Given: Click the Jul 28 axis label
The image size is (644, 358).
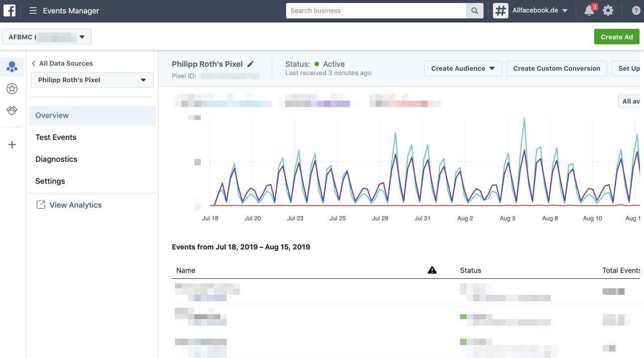Looking at the screenshot, I should [380, 218].
